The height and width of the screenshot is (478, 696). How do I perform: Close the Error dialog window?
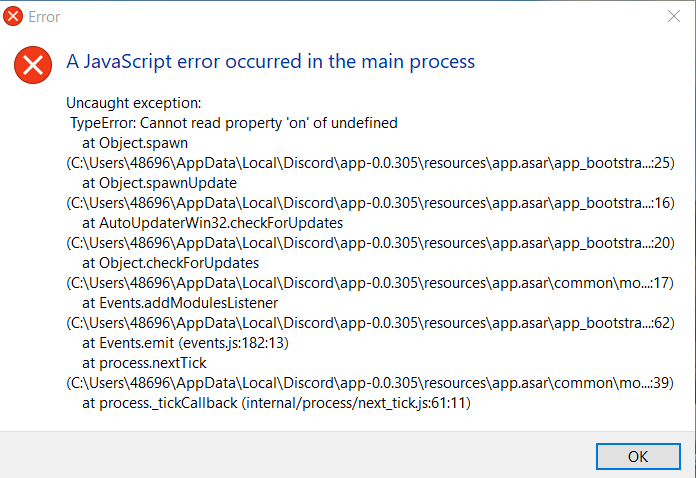[674, 16]
